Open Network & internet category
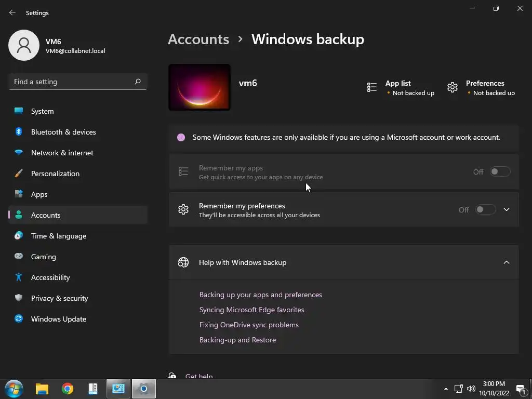Screen dimensions: 532x399 click(x=78, y=153)
